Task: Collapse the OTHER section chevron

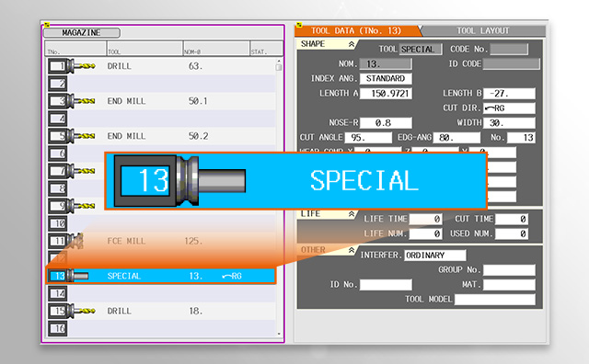Action: [352, 250]
